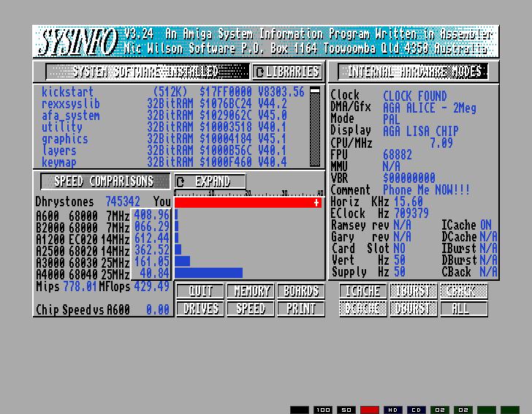Click the Chip Speed vs A600 value 0.00
Screen dimensions: 532x414
click(158, 309)
